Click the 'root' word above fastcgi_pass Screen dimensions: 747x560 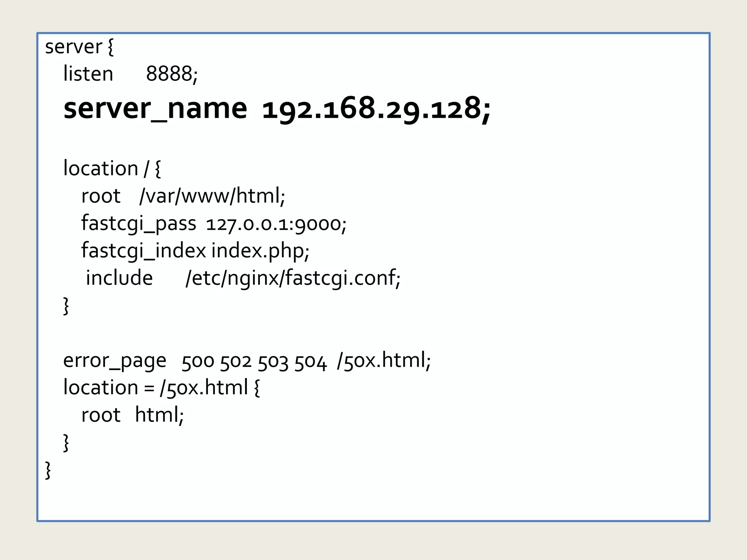[x=101, y=197]
